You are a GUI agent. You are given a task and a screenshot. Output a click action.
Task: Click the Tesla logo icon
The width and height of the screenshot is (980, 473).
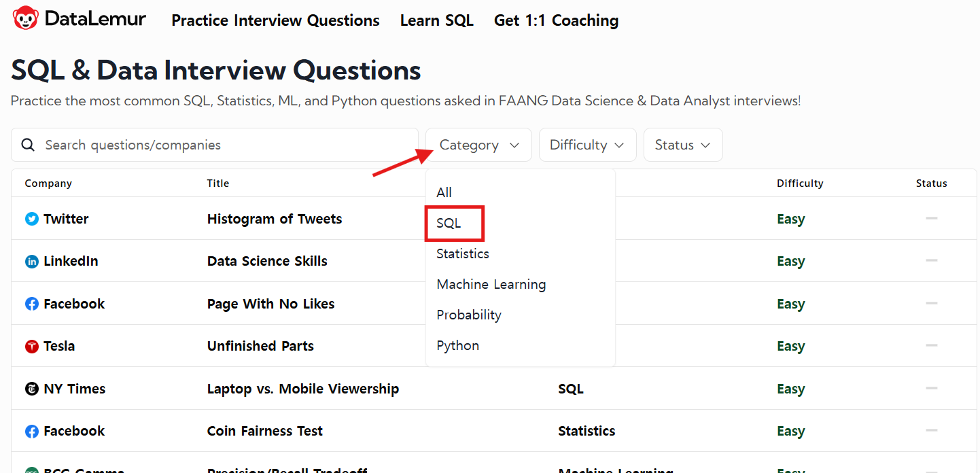pyautogui.click(x=32, y=347)
